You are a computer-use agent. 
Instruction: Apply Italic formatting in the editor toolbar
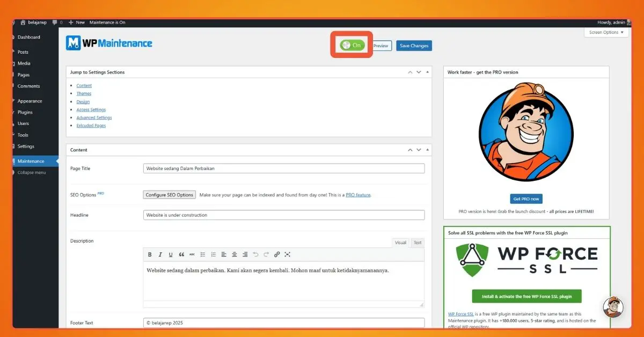[x=160, y=254]
